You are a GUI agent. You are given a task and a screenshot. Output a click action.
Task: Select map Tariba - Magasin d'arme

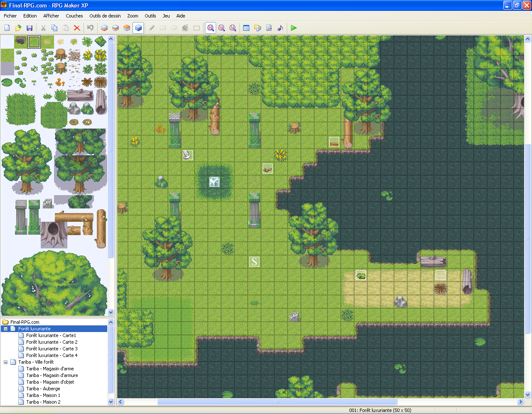click(50, 369)
